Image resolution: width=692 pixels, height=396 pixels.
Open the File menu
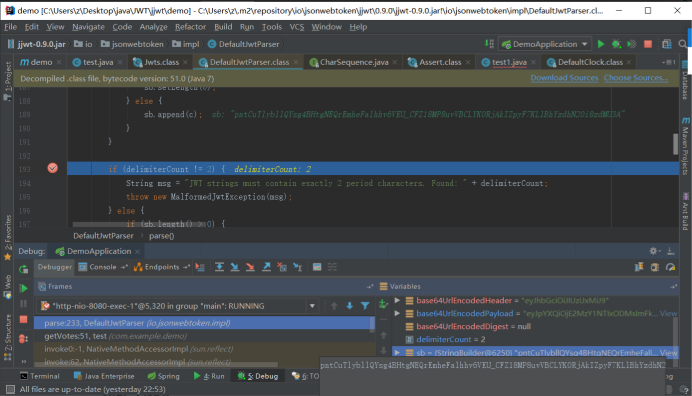pos(10,27)
